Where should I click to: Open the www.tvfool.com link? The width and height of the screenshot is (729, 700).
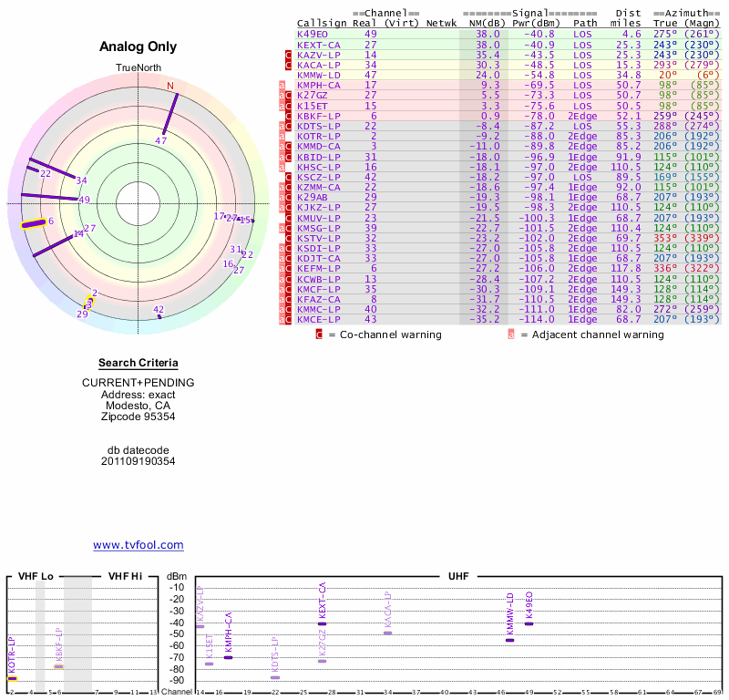[139, 545]
